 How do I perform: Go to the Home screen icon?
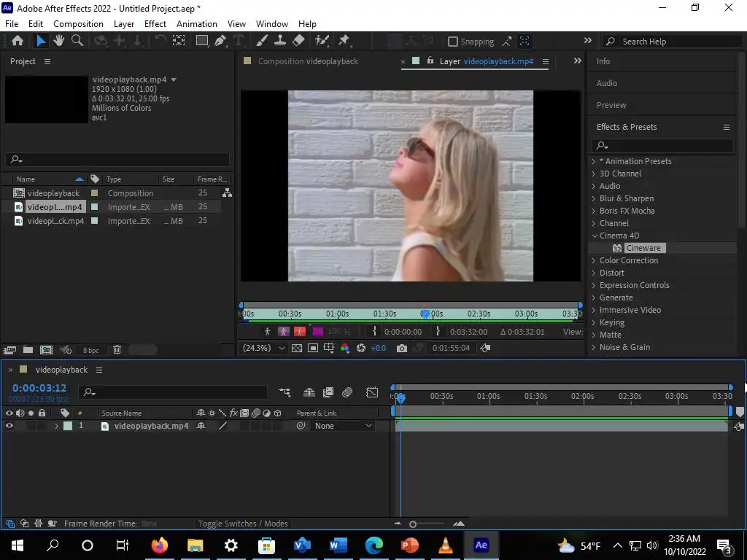[x=18, y=41]
